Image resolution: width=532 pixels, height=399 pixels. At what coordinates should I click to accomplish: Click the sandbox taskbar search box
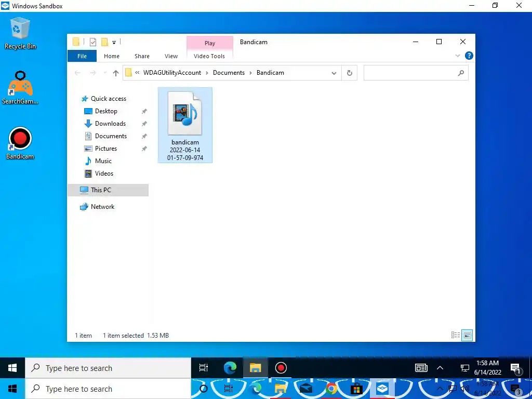(x=108, y=368)
